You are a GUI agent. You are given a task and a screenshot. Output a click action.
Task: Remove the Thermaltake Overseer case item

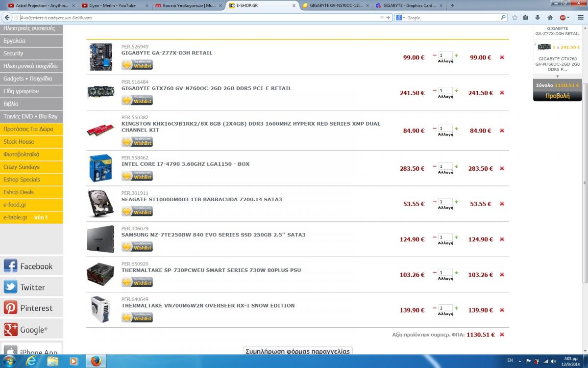[502, 310]
